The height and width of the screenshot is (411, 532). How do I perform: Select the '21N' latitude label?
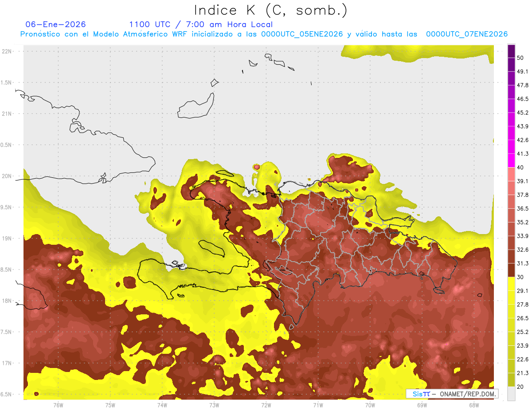(8, 114)
